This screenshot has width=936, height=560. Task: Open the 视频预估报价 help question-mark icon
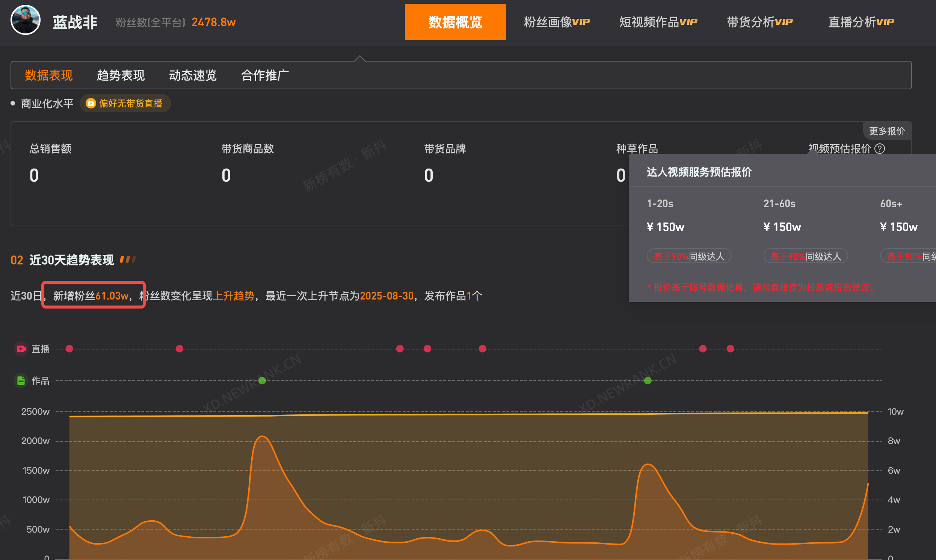coord(880,149)
